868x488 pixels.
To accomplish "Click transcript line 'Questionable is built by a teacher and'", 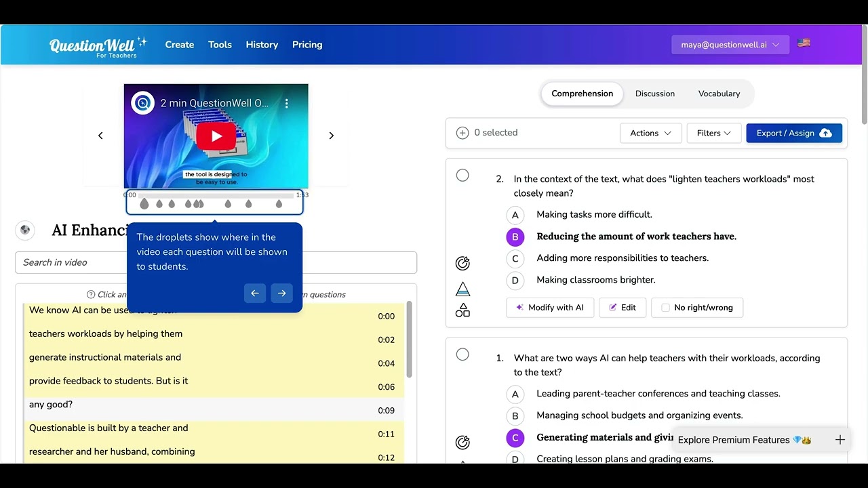I will tap(108, 428).
